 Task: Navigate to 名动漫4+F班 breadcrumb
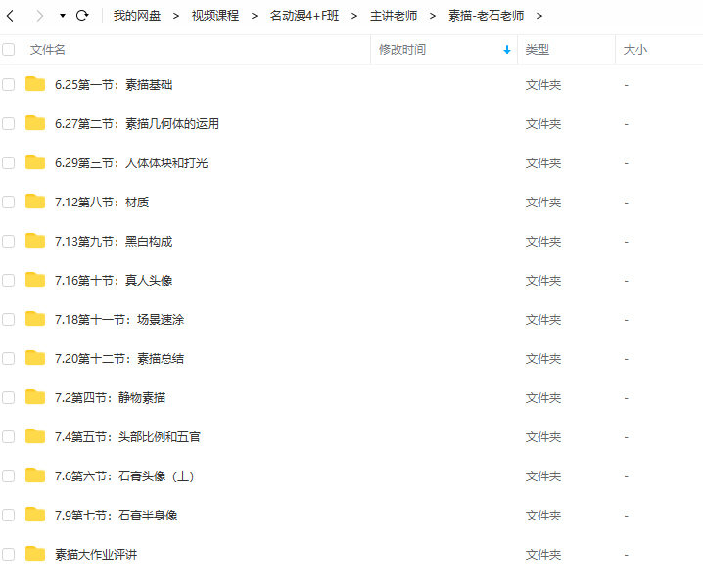305,16
